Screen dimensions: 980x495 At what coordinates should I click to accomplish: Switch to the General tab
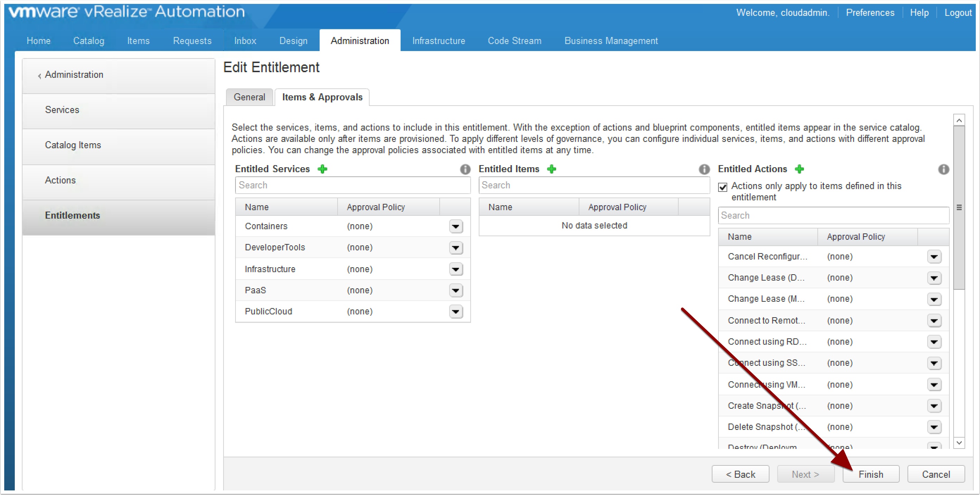pos(249,98)
